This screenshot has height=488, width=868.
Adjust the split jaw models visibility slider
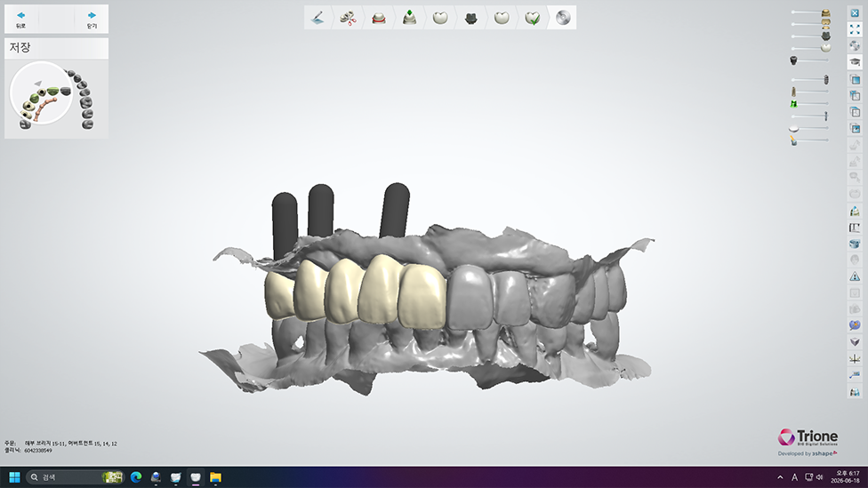810,24
